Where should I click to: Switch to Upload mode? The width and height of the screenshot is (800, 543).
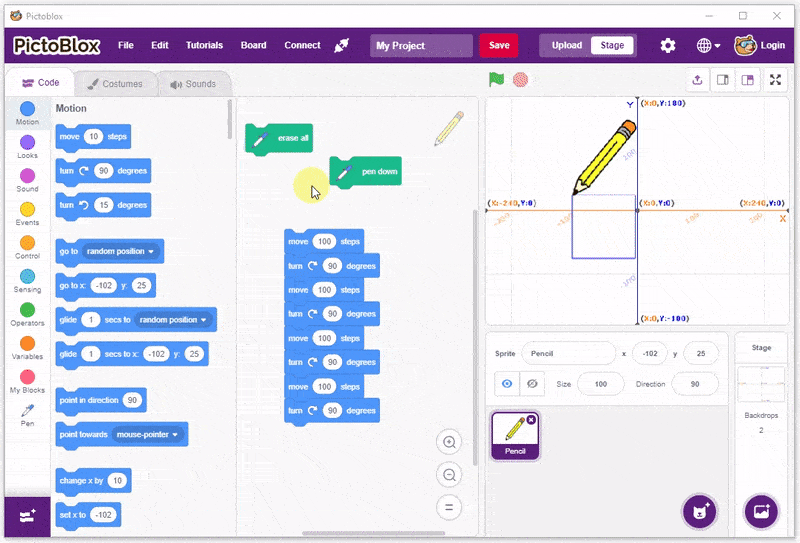pos(566,45)
